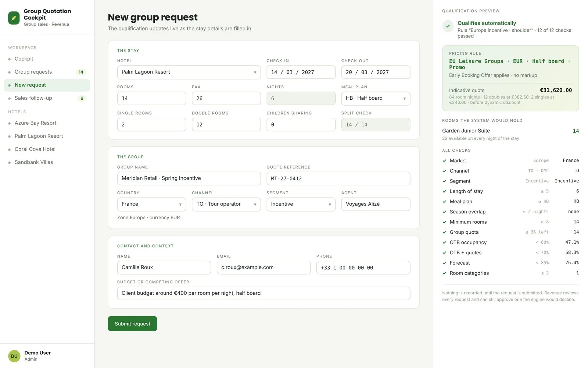Open the Meal plan dropdown
Screen dimensions: 588x368
coord(376,98)
